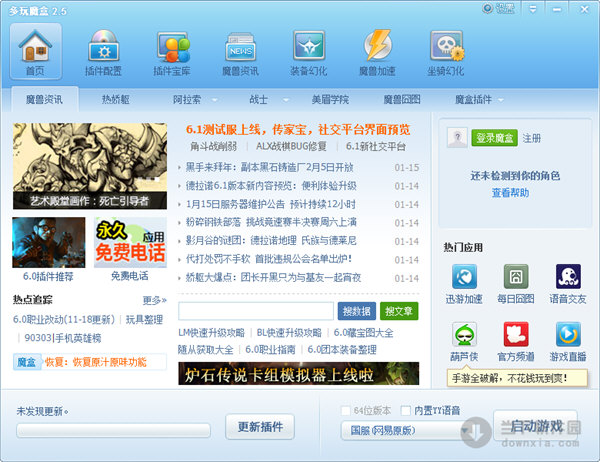Expand the 阿拉索 tab dropdown arrow
Image resolution: width=600 pixels, height=462 pixels.
(x=215, y=100)
